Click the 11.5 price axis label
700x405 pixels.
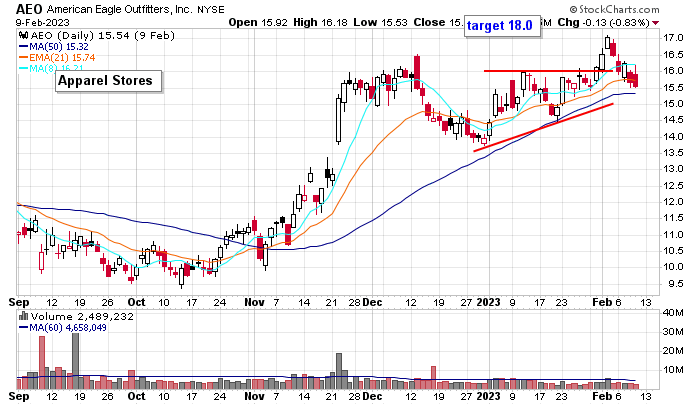(673, 218)
